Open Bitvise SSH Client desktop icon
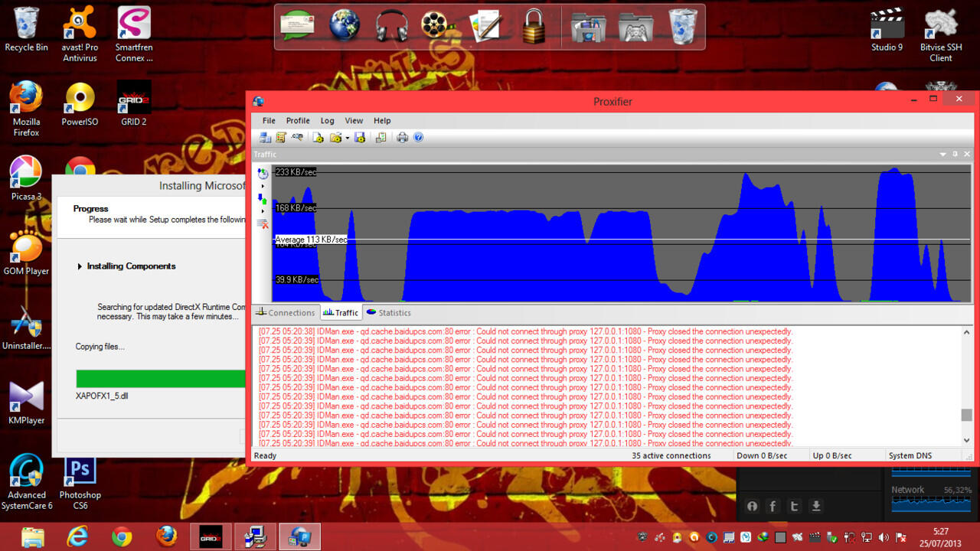The height and width of the screenshot is (551, 980). click(941, 34)
